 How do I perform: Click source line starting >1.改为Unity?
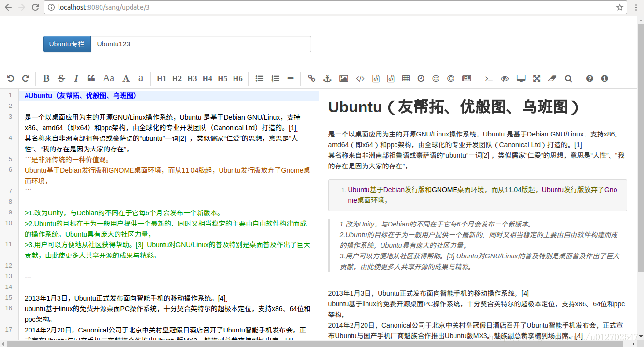pos(123,213)
